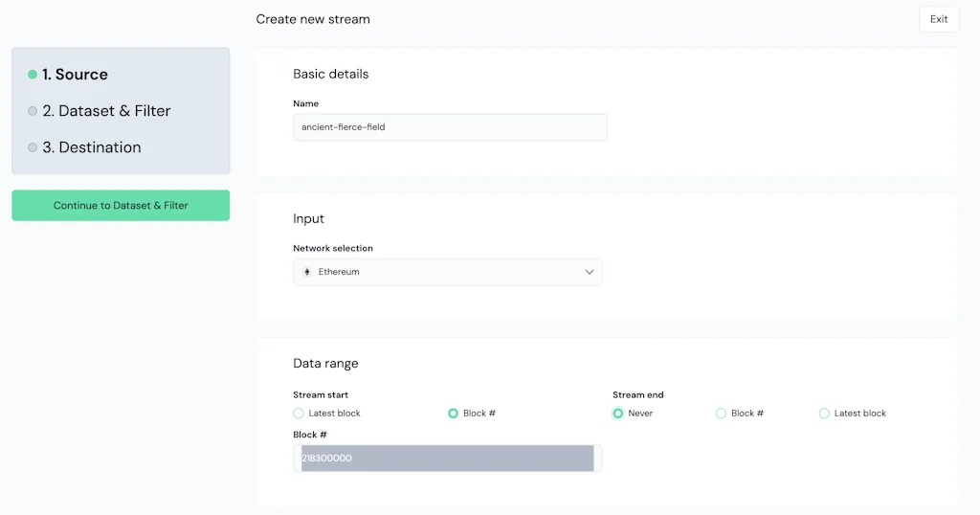Click the Exit button
The width and height of the screenshot is (980, 515).
pos(938,19)
